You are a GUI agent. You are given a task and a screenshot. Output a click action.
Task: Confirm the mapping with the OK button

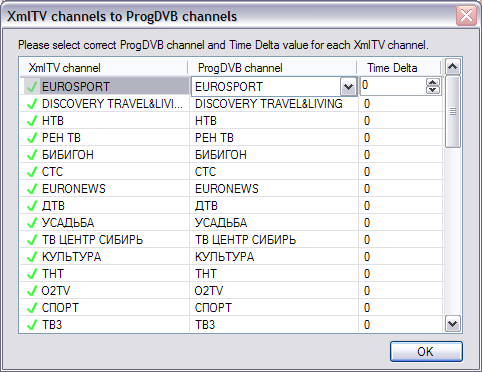426,351
